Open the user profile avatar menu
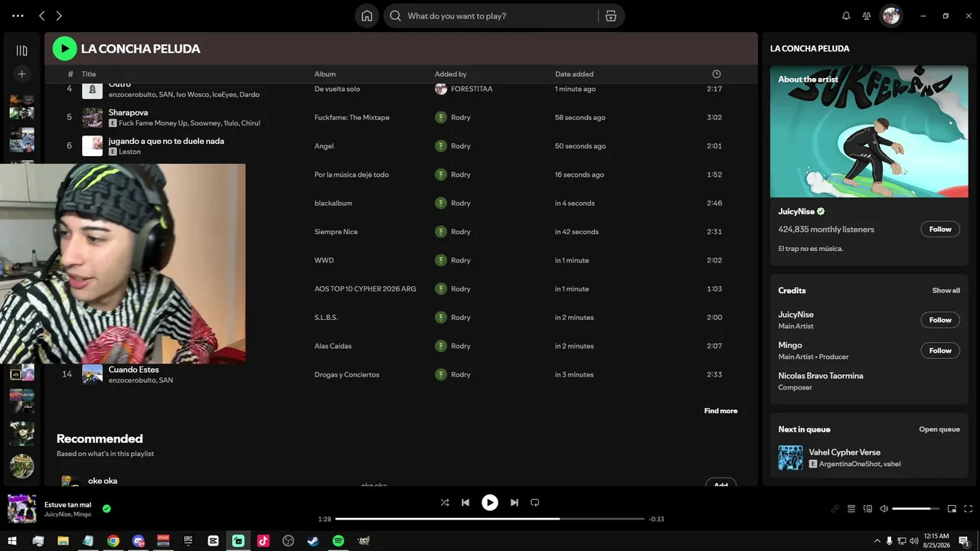 point(891,15)
